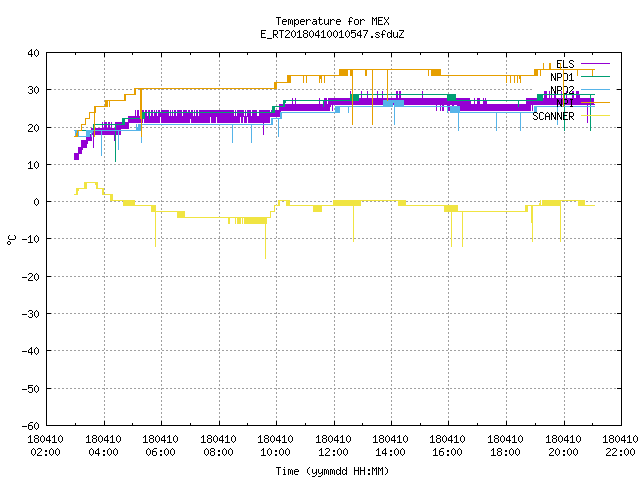640x480 pixels.
Task: Click the y-axis tick label '40'
Action: coord(33,53)
